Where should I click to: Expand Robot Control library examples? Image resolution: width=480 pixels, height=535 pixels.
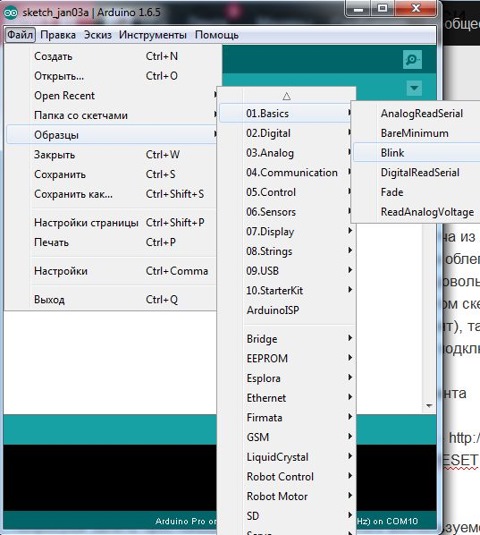tap(287, 476)
